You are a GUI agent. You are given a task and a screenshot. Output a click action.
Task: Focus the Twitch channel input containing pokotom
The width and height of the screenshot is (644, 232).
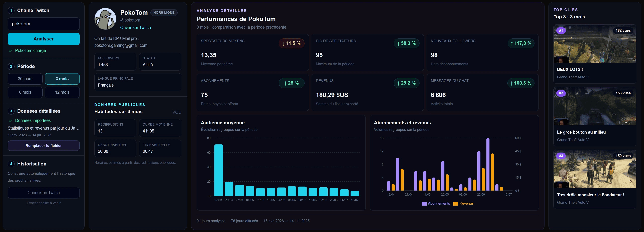click(43, 24)
